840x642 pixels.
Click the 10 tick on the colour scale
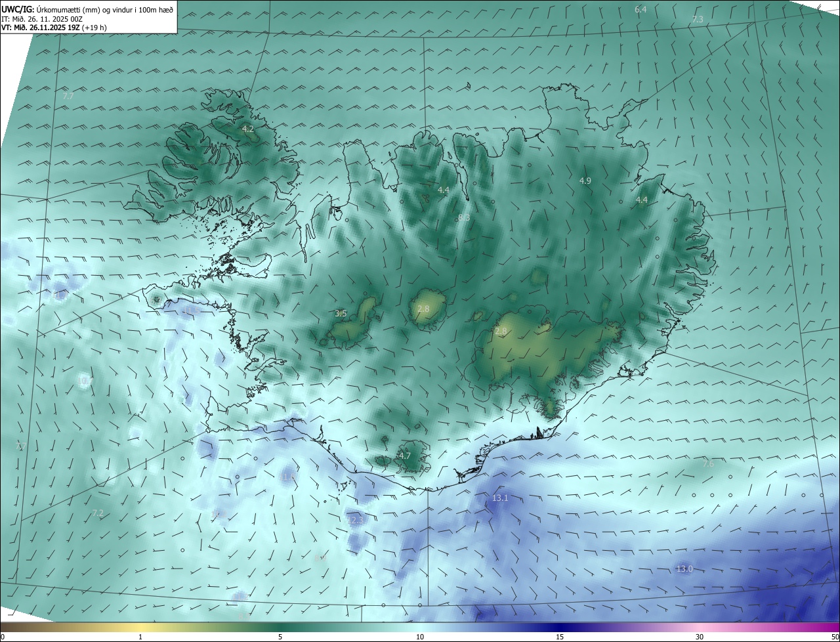pyautogui.click(x=420, y=637)
